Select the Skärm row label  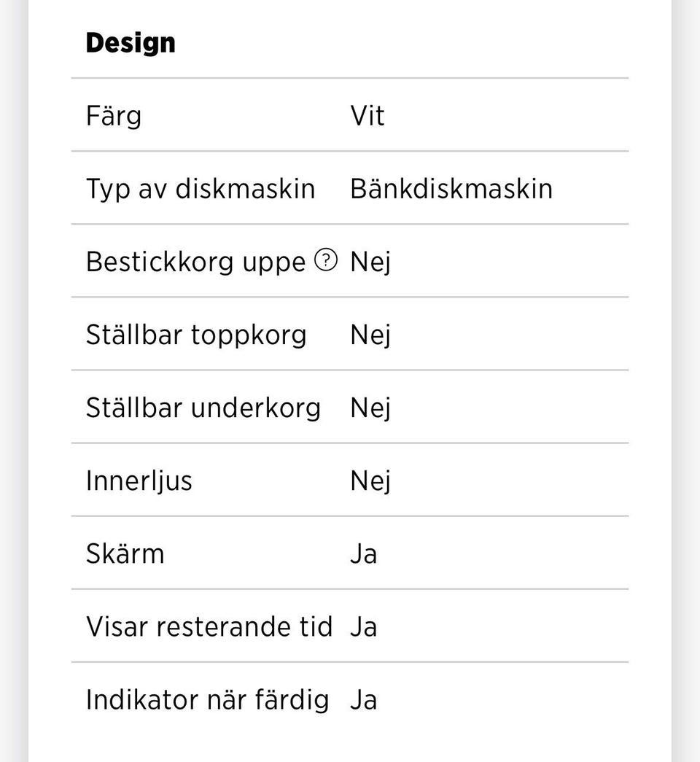point(125,553)
